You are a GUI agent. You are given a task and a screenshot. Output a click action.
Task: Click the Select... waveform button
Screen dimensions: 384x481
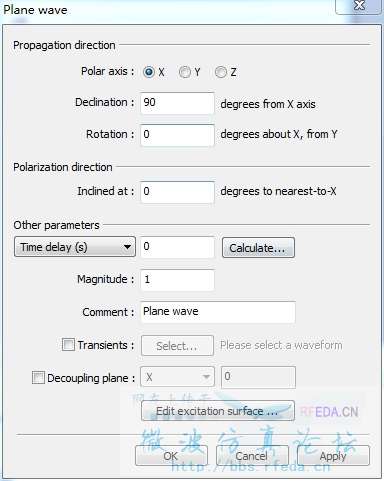tap(177, 346)
